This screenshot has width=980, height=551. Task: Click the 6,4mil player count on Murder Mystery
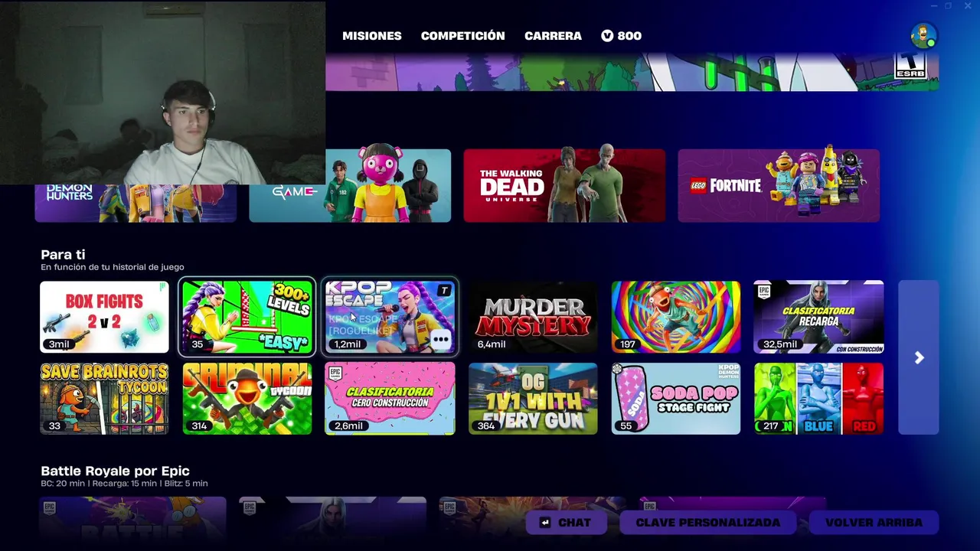click(x=491, y=344)
